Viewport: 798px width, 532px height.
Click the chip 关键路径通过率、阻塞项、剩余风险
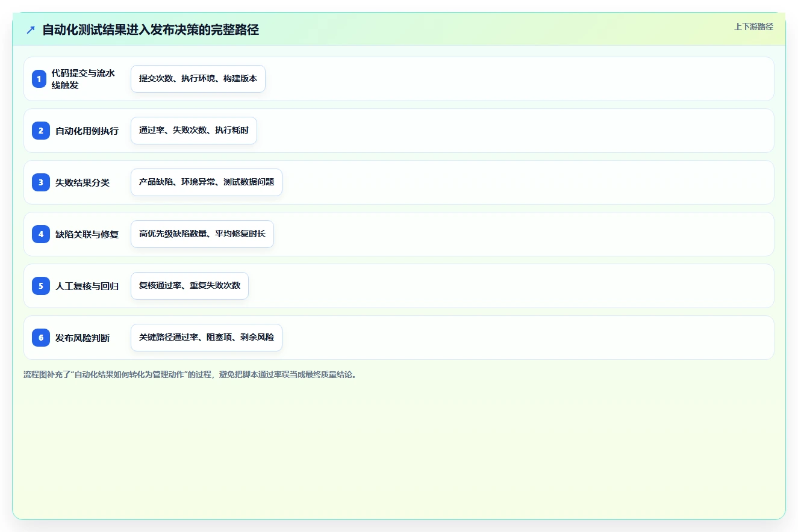click(x=207, y=338)
